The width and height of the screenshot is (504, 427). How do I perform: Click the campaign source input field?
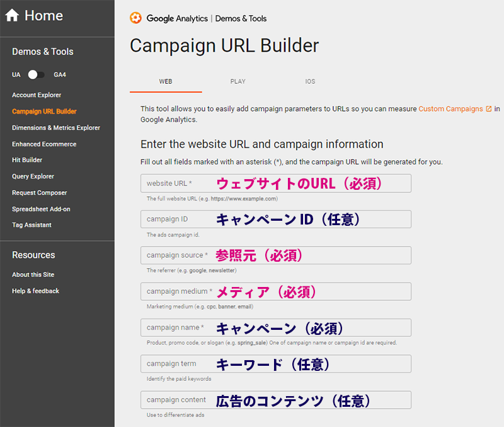point(276,255)
